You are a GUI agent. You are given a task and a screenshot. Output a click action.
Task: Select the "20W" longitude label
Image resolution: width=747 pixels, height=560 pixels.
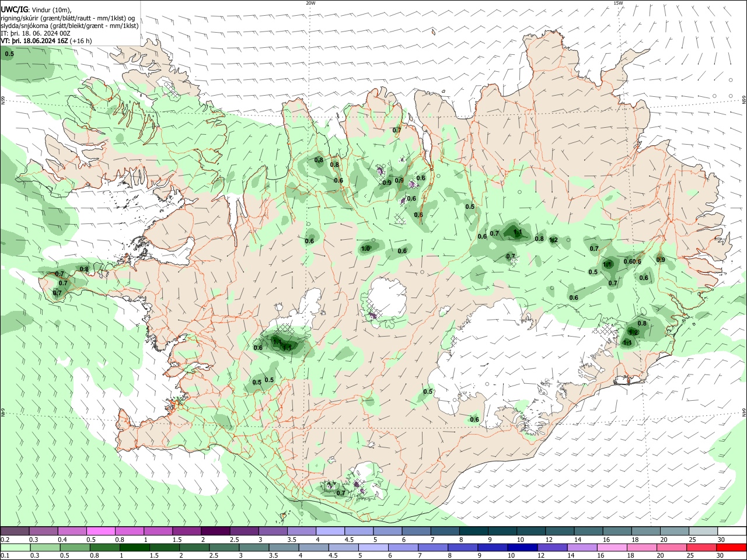[310, 3]
